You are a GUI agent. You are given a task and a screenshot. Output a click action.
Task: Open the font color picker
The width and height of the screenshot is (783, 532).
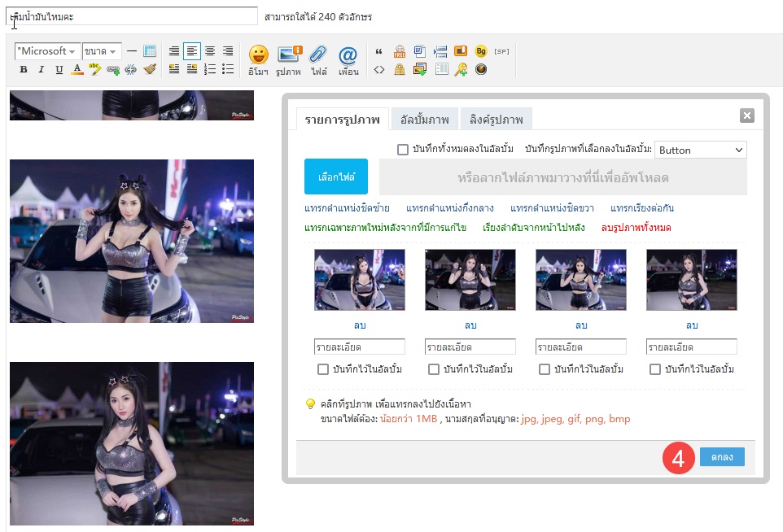[x=77, y=70]
